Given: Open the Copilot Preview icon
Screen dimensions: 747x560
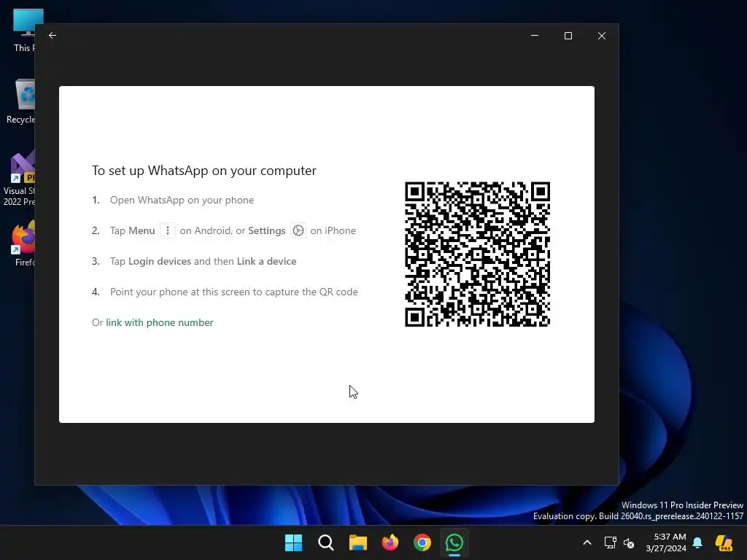Looking at the screenshot, I should tap(724, 542).
